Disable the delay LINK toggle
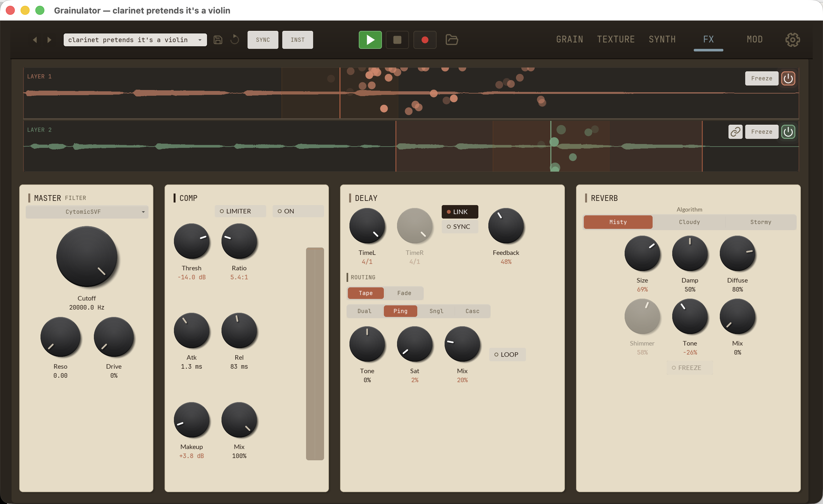 [x=460, y=212]
